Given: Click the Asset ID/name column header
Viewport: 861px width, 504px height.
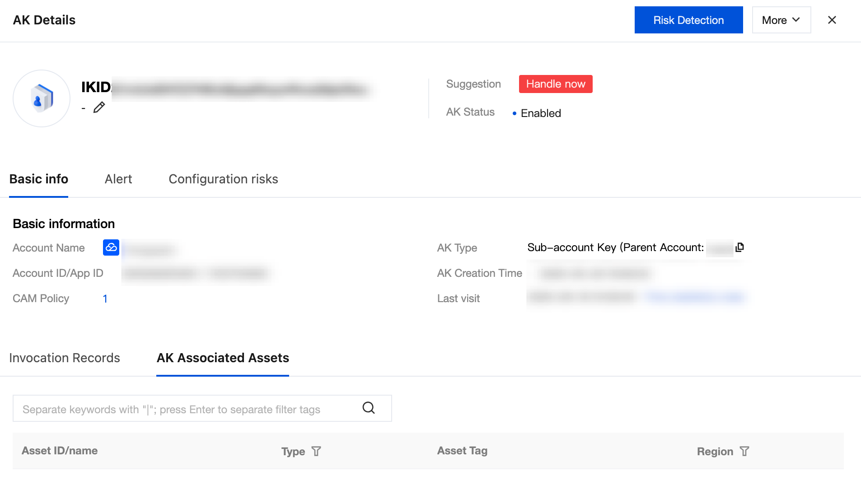Looking at the screenshot, I should 60,451.
